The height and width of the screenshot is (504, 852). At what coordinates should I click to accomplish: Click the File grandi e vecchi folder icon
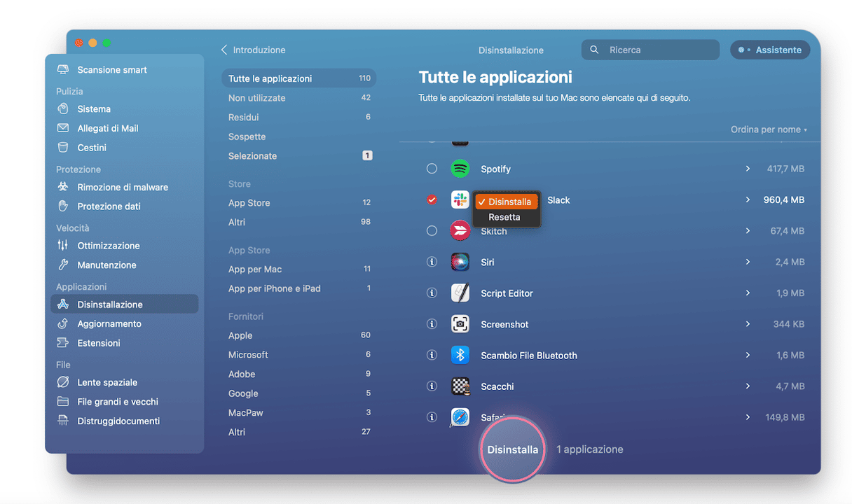pyautogui.click(x=63, y=402)
